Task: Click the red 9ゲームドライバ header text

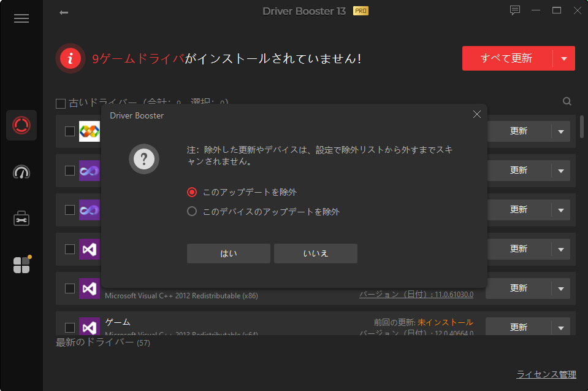Action: tap(139, 58)
